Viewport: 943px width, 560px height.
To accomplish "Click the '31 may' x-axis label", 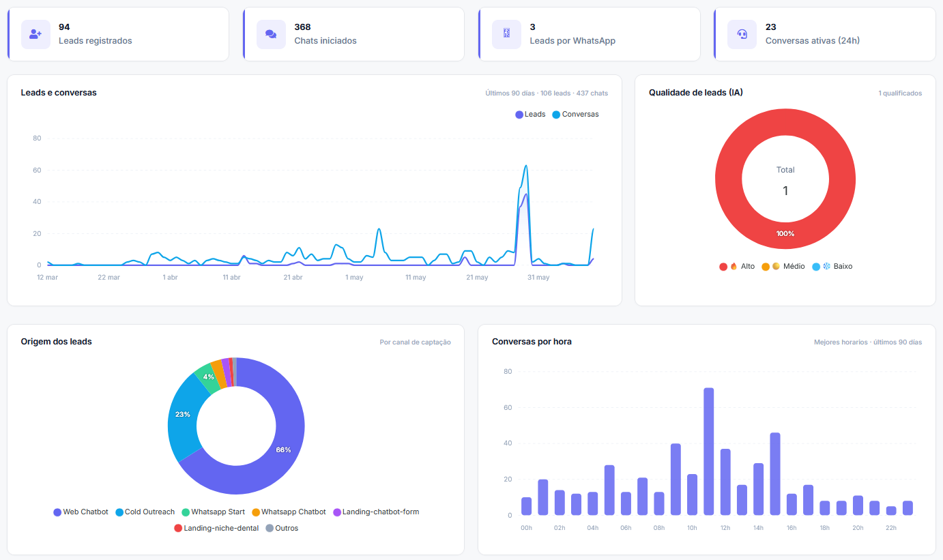I will click(538, 278).
